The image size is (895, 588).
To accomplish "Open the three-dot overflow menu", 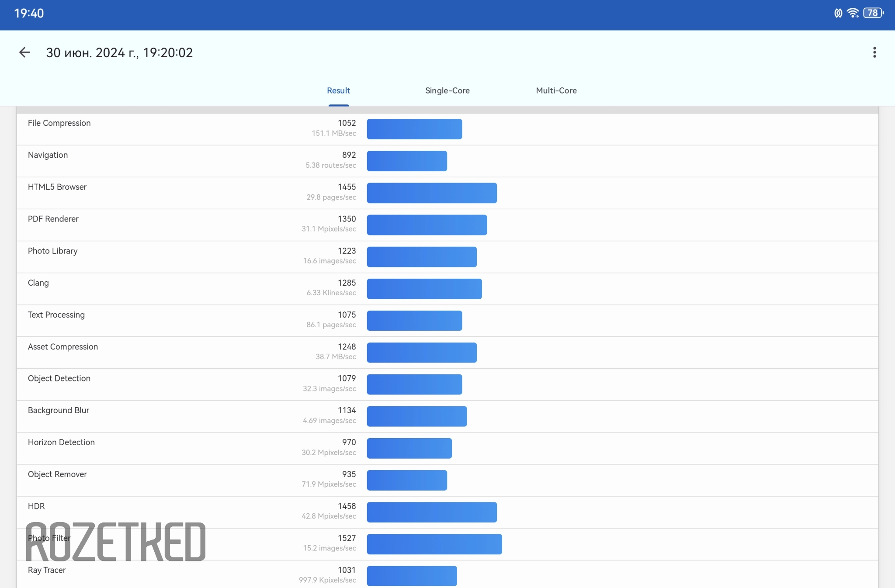I will 874,52.
